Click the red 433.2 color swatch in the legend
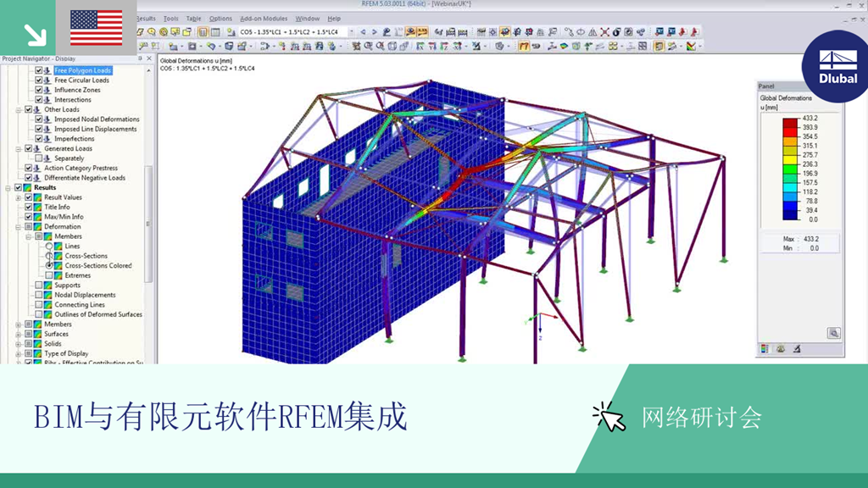The image size is (868, 488). 790,123
